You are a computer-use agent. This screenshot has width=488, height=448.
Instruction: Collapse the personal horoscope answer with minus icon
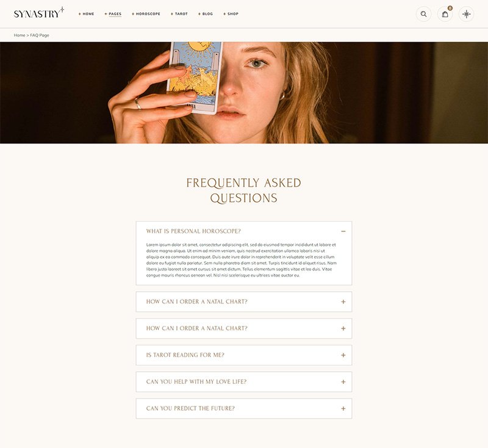[x=343, y=231]
